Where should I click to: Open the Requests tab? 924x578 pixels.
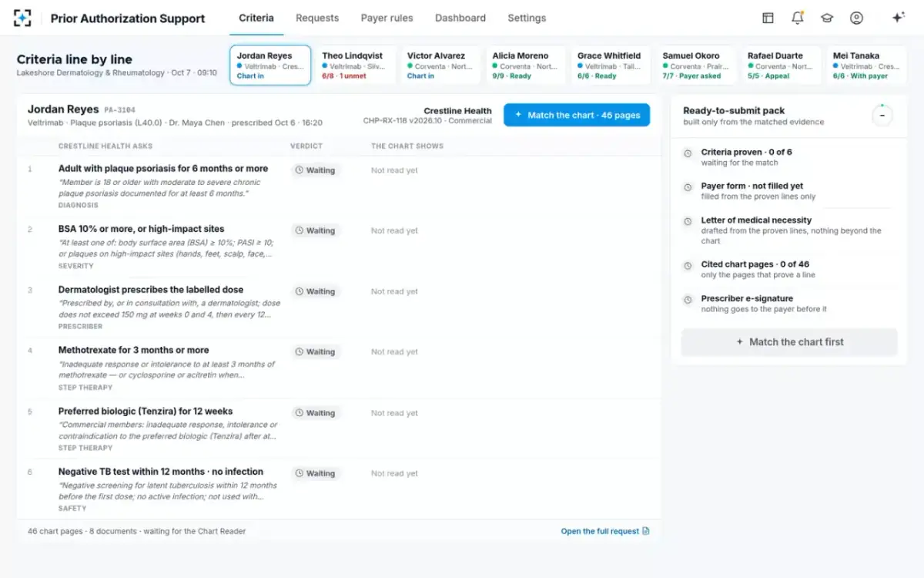coord(317,18)
